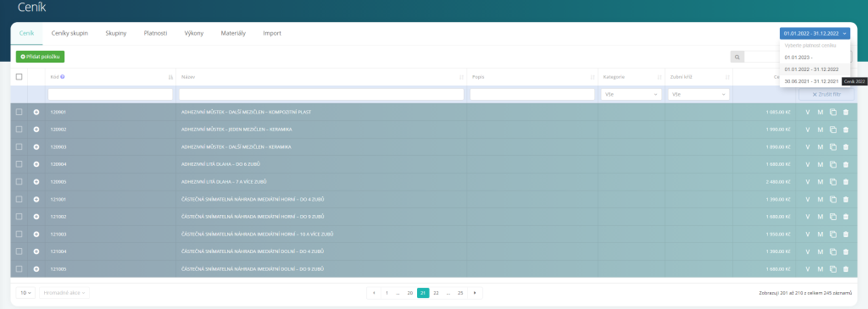Delete the row 121004 item
The width and height of the screenshot is (868, 309).
[x=845, y=251]
